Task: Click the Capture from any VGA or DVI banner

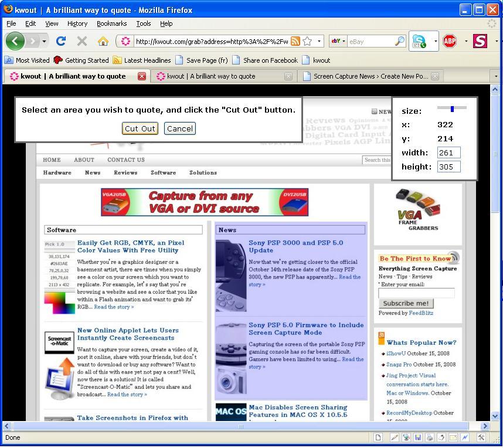Action: click(205, 202)
